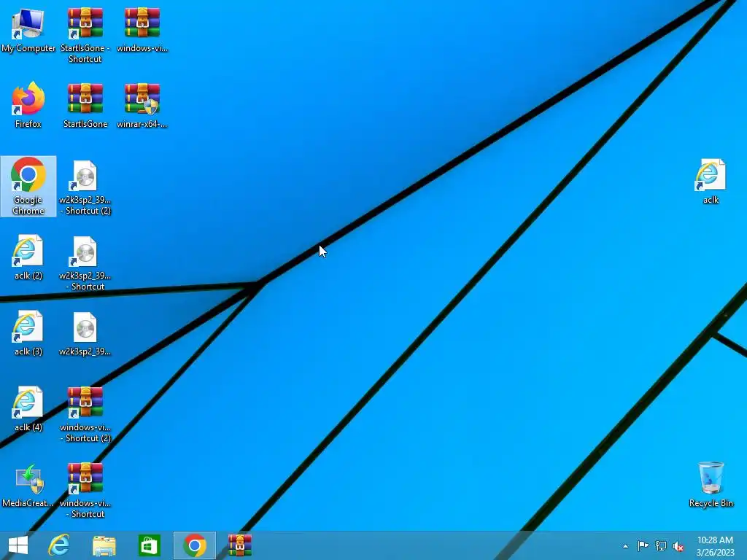This screenshot has width=747, height=560.
Task: Select the Google Chrome desktop shortcut
Action: tap(28, 186)
